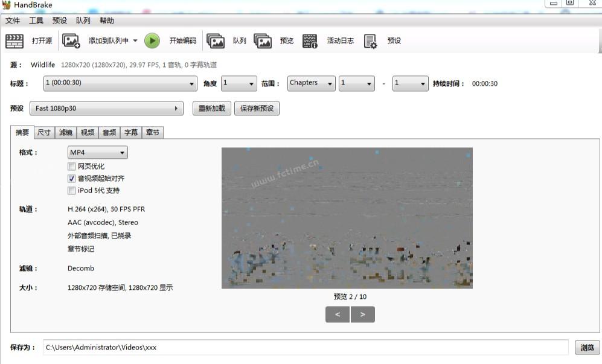This screenshot has width=602, height=364.
Task: Start encoding with the green play icon
Action: pos(152,40)
